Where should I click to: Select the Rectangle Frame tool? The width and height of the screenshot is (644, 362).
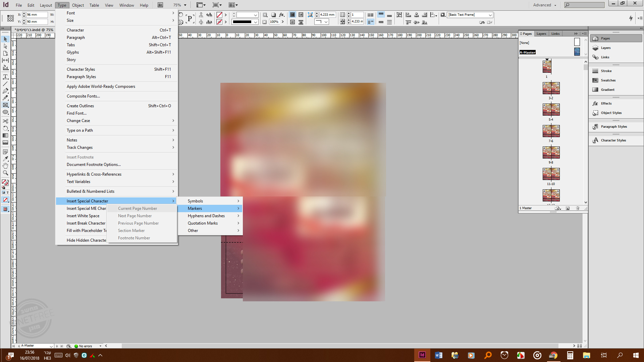click(x=5, y=105)
